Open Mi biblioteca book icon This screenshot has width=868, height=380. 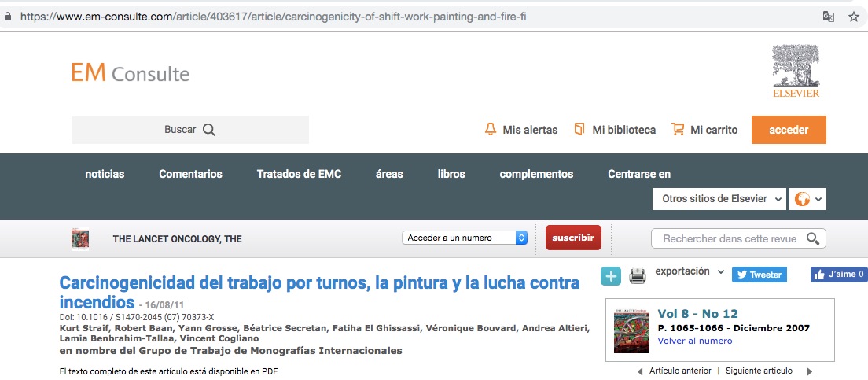pyautogui.click(x=579, y=130)
